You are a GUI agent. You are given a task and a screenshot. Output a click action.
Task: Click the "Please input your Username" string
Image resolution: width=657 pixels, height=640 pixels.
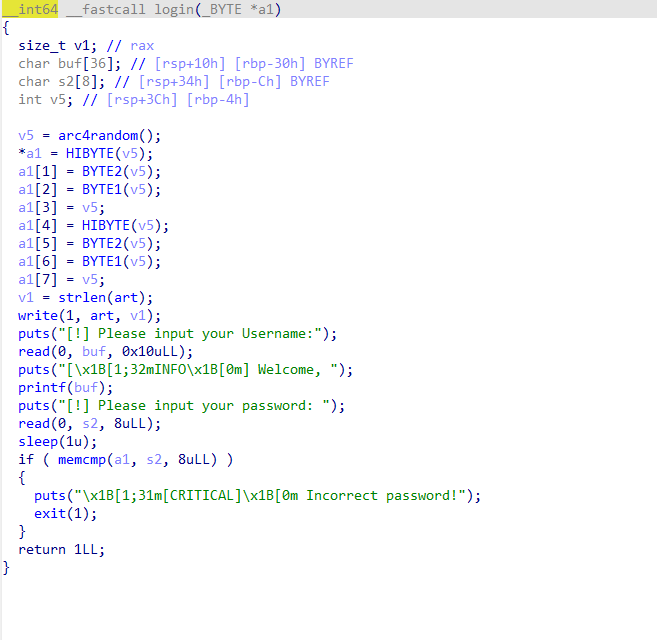[x=190, y=334]
